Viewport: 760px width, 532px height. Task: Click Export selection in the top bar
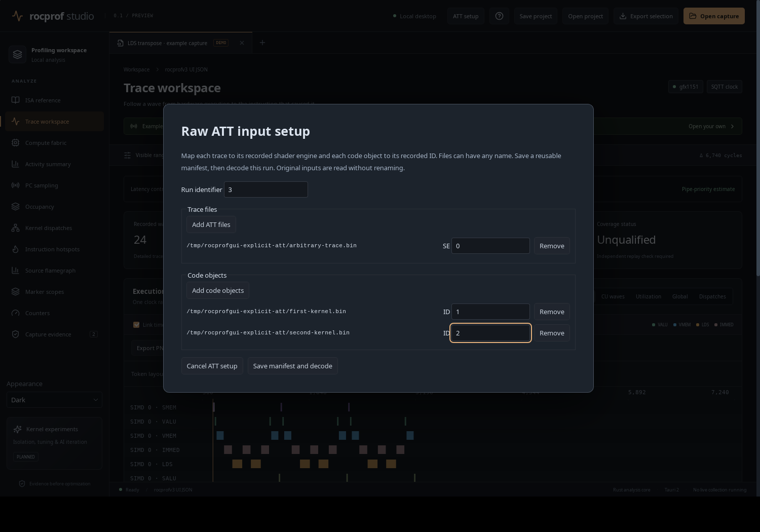(x=646, y=16)
